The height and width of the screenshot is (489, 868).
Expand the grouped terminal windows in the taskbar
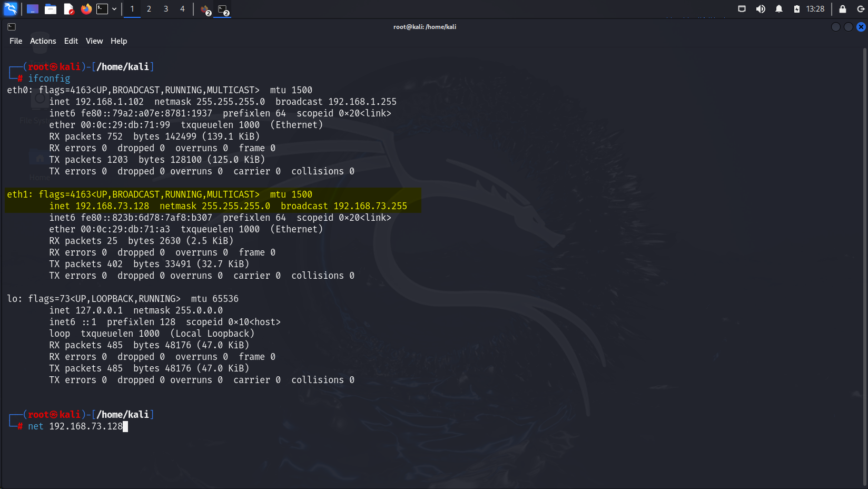(x=222, y=8)
